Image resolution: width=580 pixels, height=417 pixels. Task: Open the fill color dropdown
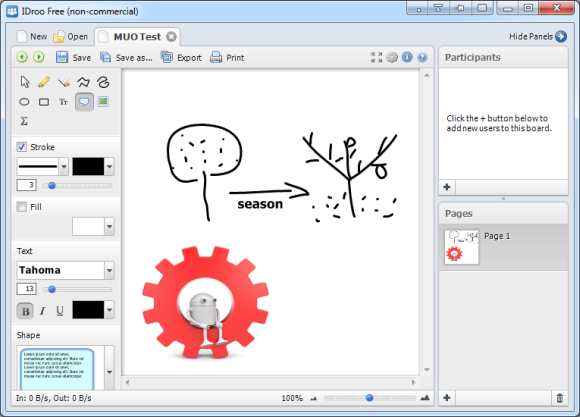109,226
